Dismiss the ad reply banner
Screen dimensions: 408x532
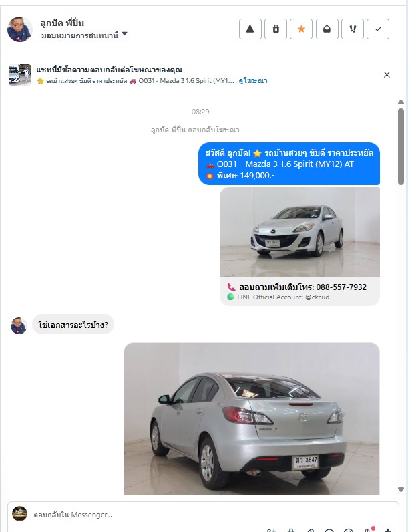pos(387,75)
